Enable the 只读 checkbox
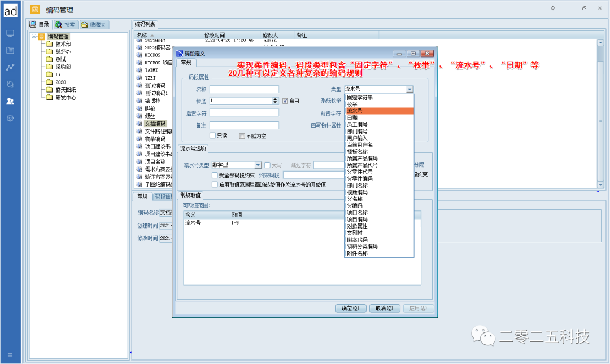The width and height of the screenshot is (610, 364). 212,135
